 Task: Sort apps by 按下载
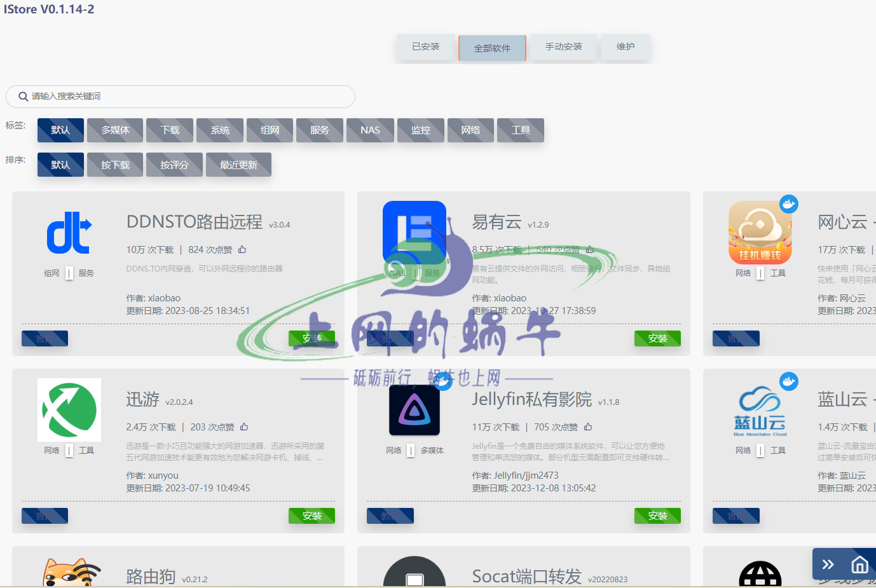pyautogui.click(x=115, y=165)
